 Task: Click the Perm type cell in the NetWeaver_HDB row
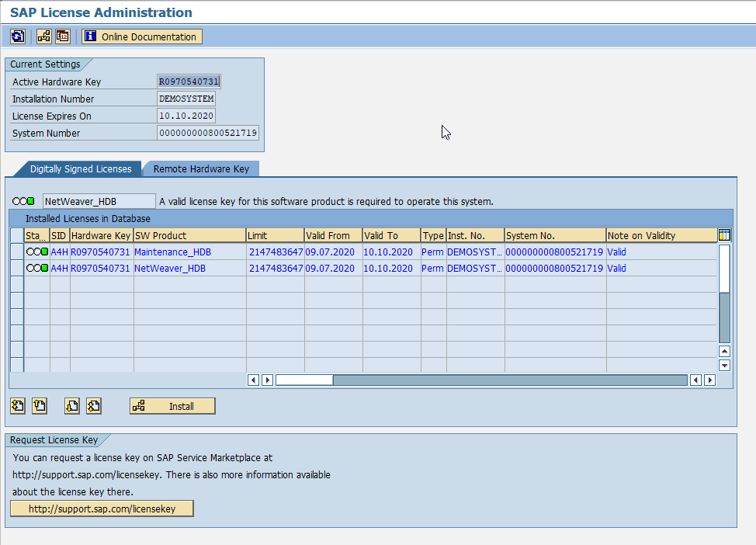click(x=432, y=268)
